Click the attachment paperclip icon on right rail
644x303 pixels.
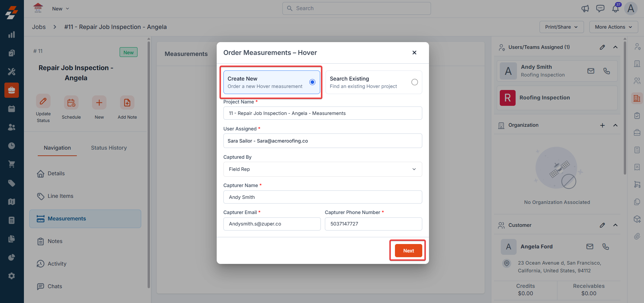(637, 236)
